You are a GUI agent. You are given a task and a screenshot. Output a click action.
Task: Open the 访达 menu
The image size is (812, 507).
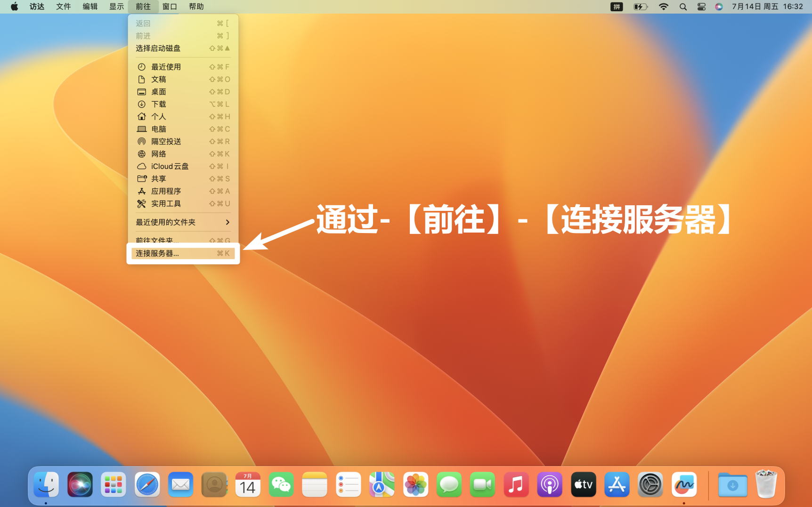pos(37,7)
